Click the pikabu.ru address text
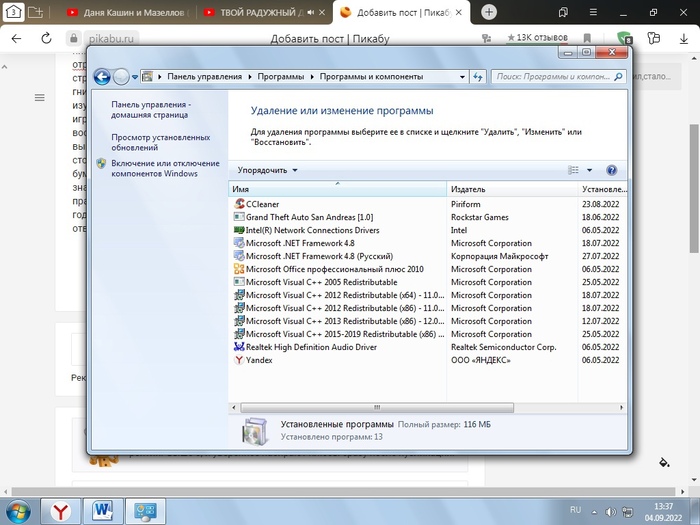The width and height of the screenshot is (700, 525). pyautogui.click(x=111, y=38)
